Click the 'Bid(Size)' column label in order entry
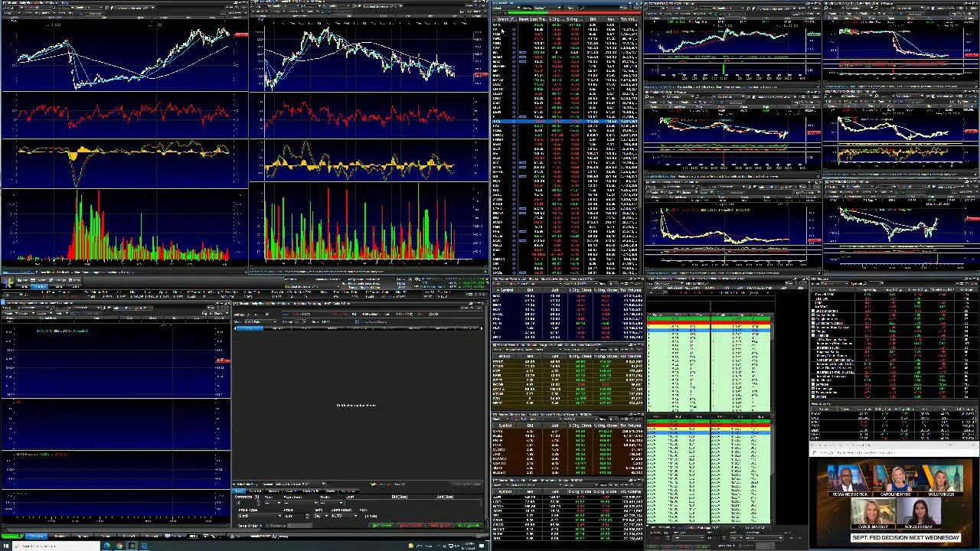The width and height of the screenshot is (980, 551). click(400, 497)
